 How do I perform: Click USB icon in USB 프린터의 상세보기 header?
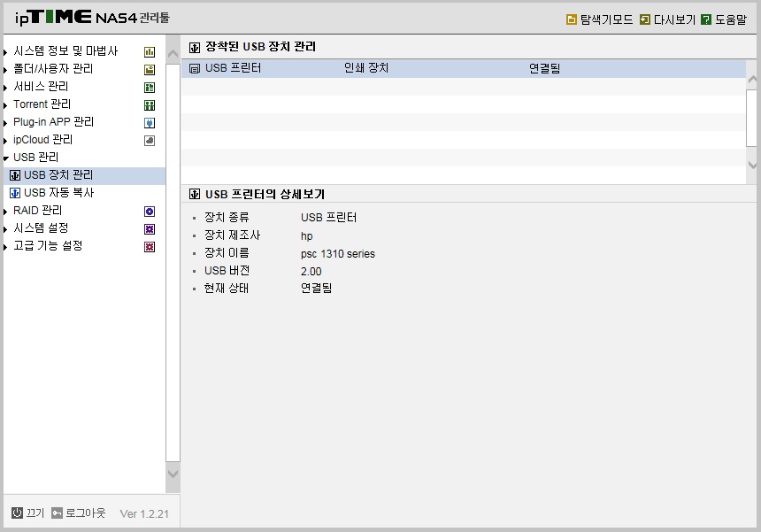195,194
